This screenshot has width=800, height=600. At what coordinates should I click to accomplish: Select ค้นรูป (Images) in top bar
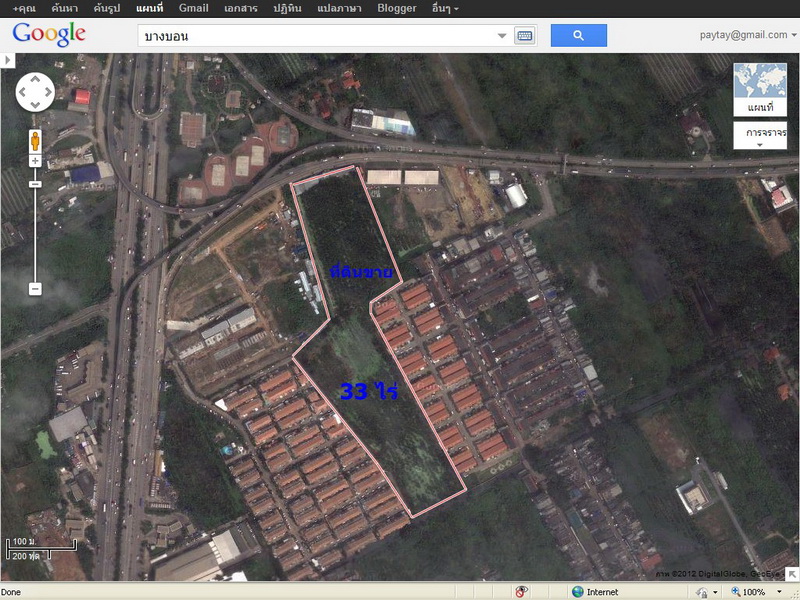tap(107, 8)
